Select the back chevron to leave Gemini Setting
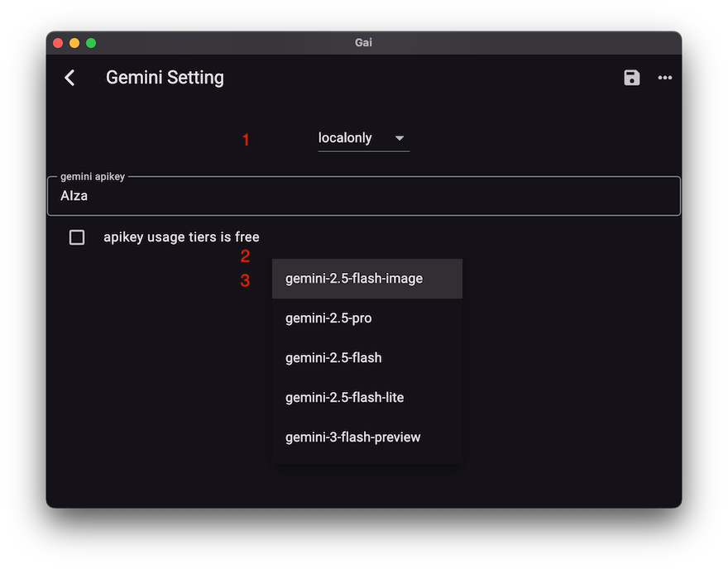Viewport: 728px width, 569px height. [69, 77]
